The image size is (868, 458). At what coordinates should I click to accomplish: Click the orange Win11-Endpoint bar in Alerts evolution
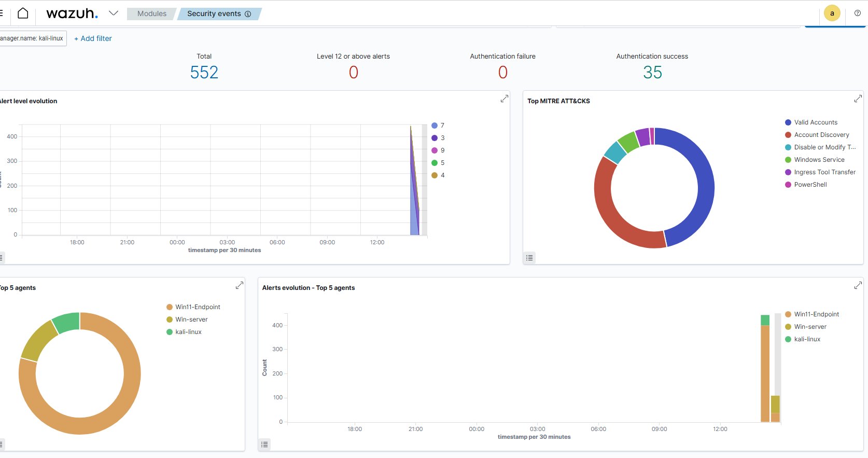click(765, 373)
